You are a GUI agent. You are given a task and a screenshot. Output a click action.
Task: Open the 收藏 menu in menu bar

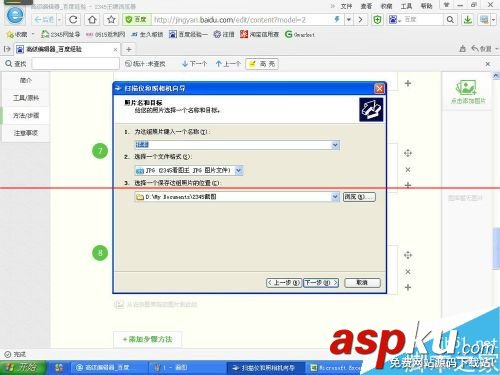coord(386,6)
